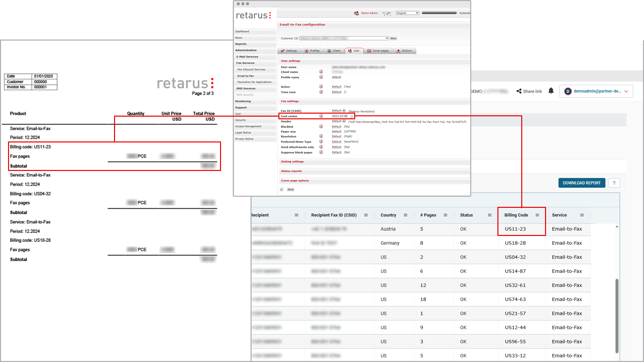
Task: Click the Show button next to Customer
Action: (x=393, y=38)
